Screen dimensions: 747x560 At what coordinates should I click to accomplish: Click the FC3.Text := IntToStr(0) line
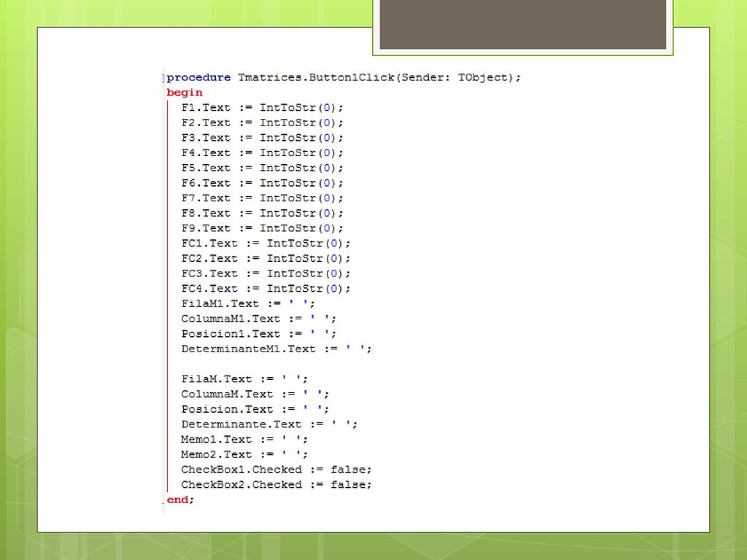266,273
